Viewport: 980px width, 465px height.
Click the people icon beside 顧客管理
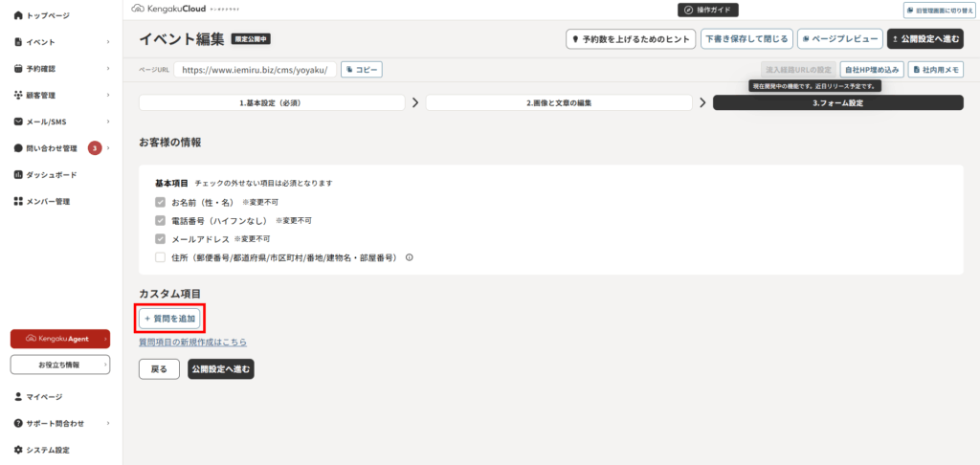pyautogui.click(x=18, y=95)
